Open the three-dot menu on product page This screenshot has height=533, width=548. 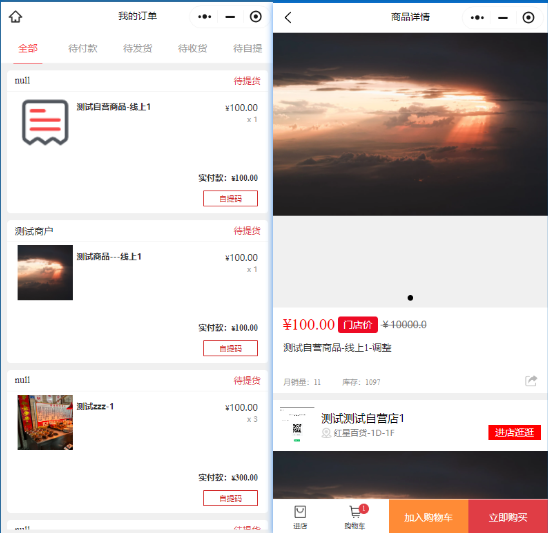pos(477,17)
